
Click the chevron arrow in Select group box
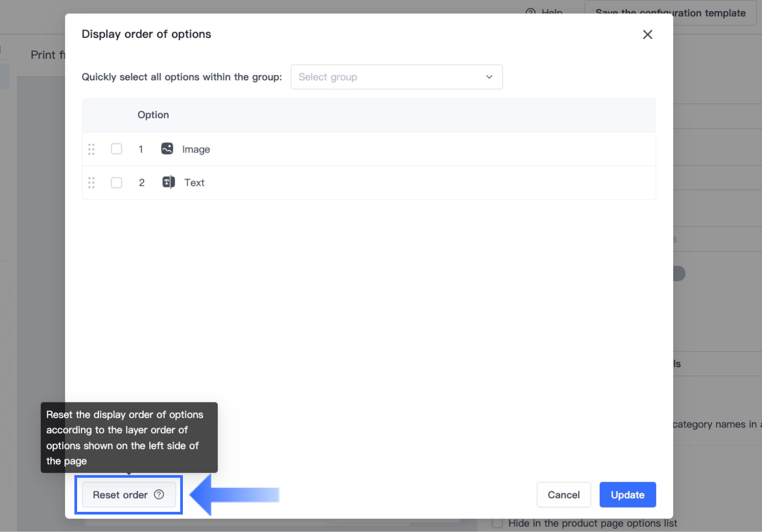pyautogui.click(x=489, y=77)
